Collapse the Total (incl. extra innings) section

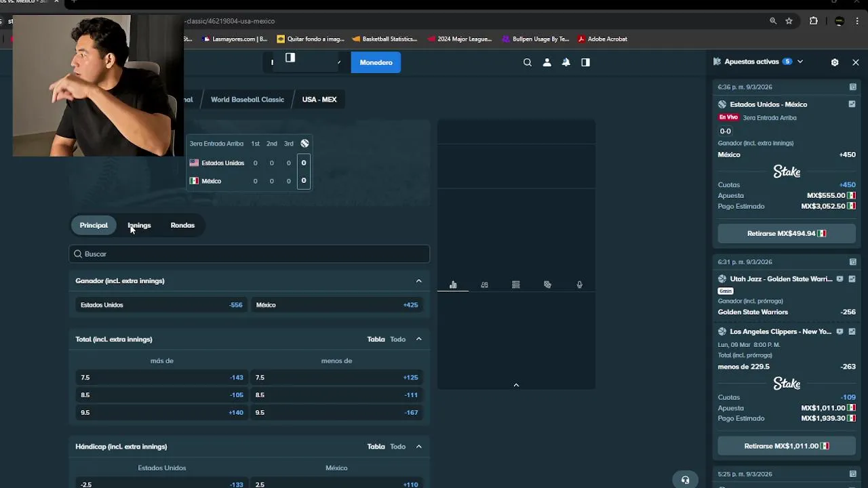(x=418, y=339)
